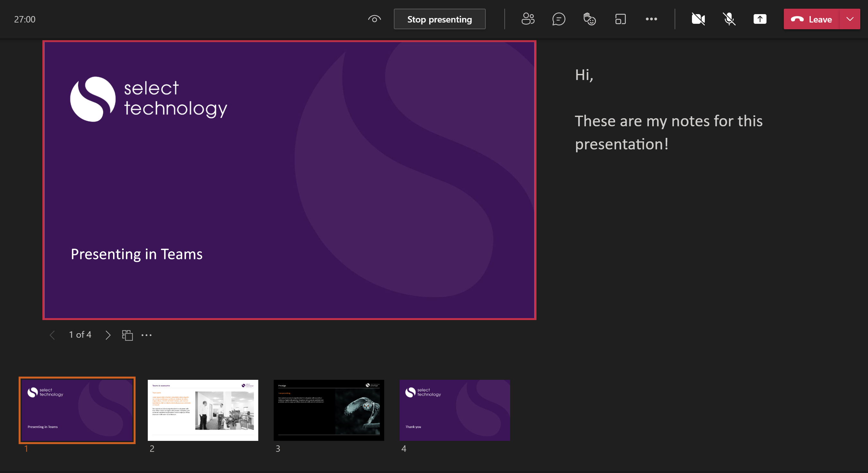Turn on your camera
Image resolution: width=868 pixels, height=473 pixels.
[x=698, y=19]
